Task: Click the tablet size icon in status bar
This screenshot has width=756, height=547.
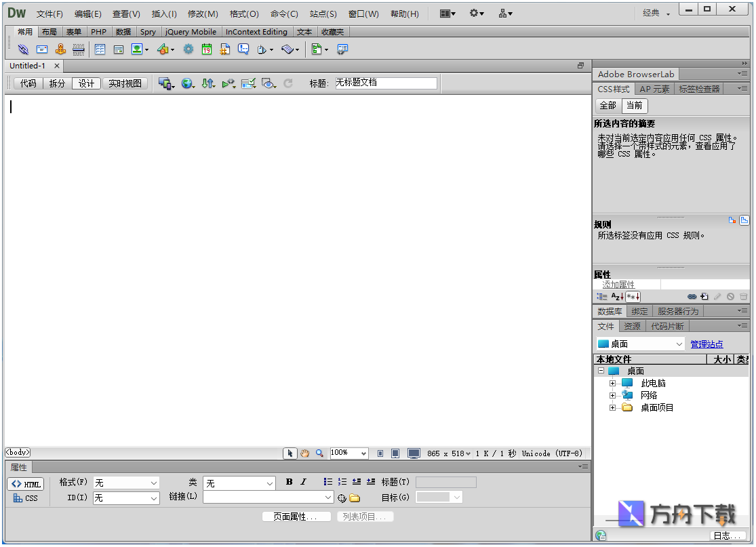Action: click(x=395, y=453)
